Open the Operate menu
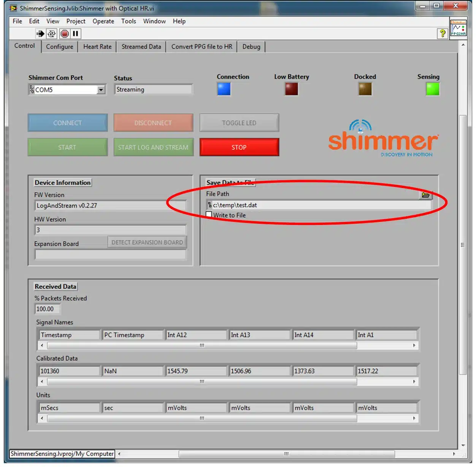 pos(103,21)
